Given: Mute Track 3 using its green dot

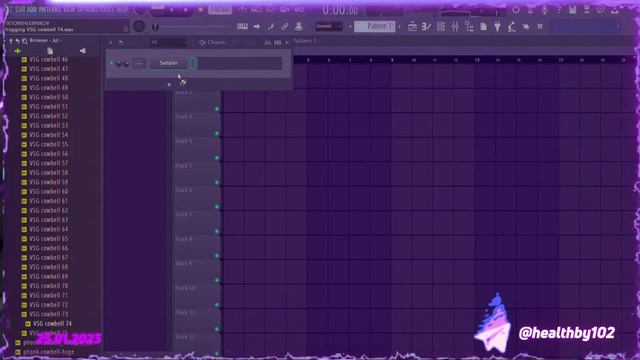Looking at the screenshot, I should point(217,133).
